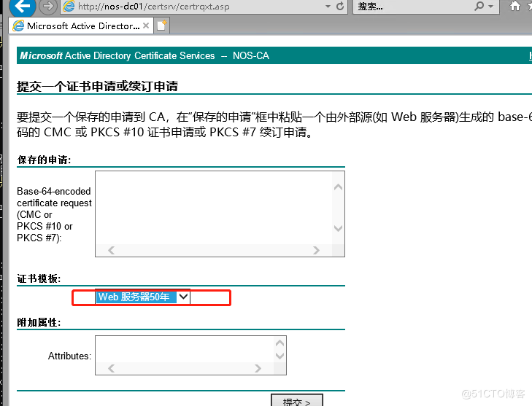Click the request box scroll right arrow

click(x=316, y=251)
